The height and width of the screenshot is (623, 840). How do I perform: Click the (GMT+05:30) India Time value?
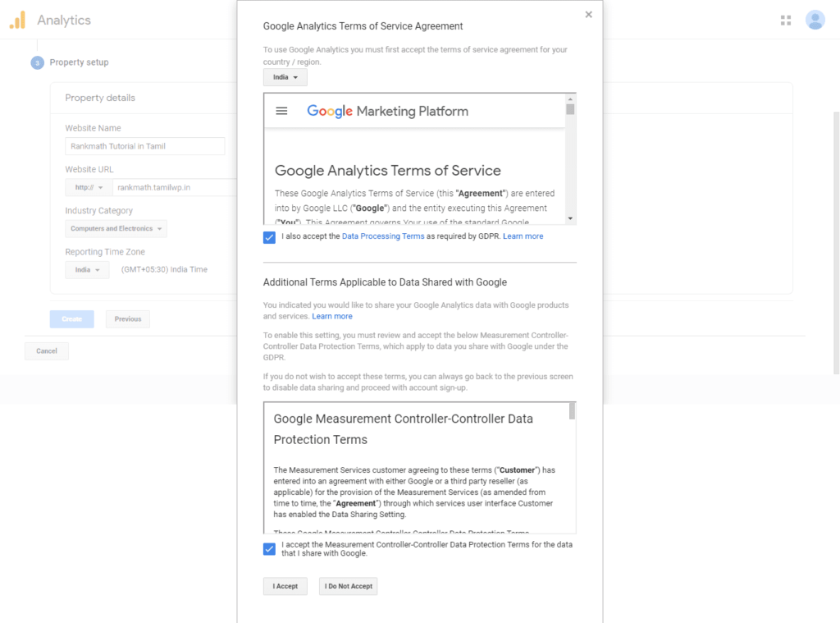coord(164,270)
